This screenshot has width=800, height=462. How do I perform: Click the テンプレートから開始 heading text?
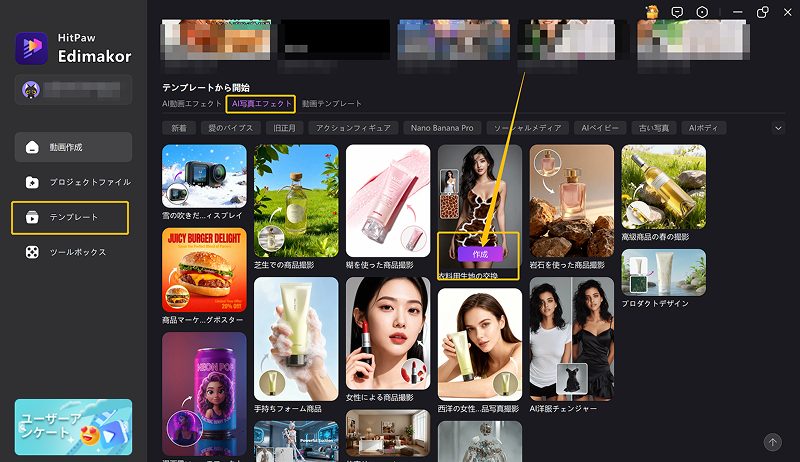[x=206, y=88]
